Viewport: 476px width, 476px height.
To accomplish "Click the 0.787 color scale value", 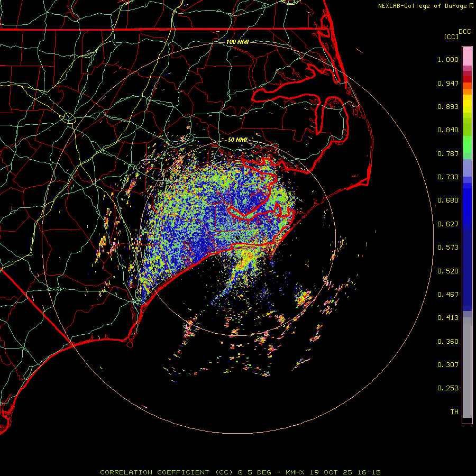I will (448, 153).
